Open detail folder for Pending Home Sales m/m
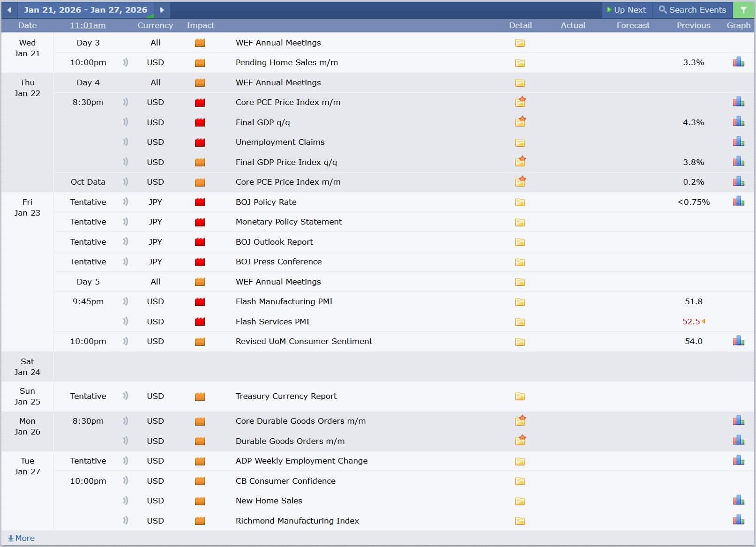Viewport: 756px width, 547px height. [x=520, y=63]
